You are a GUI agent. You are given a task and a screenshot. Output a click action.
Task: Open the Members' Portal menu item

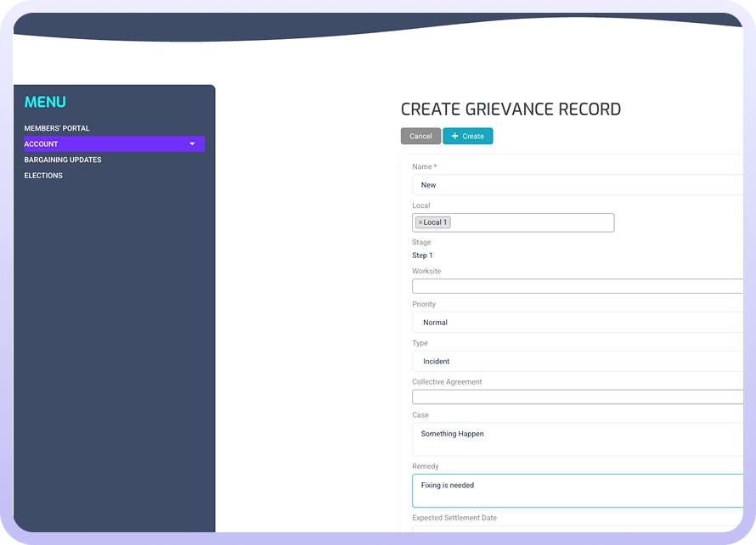57,128
